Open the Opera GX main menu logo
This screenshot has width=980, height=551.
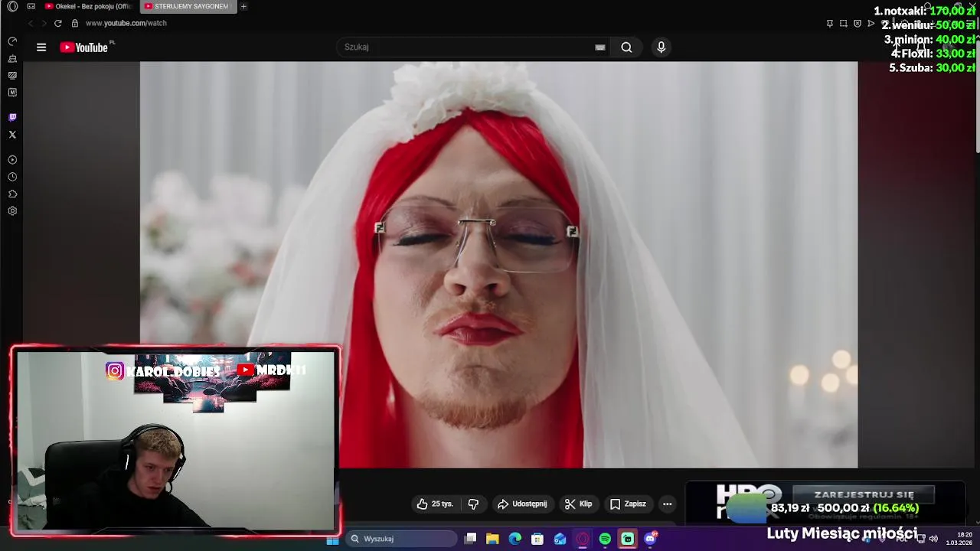(12, 6)
